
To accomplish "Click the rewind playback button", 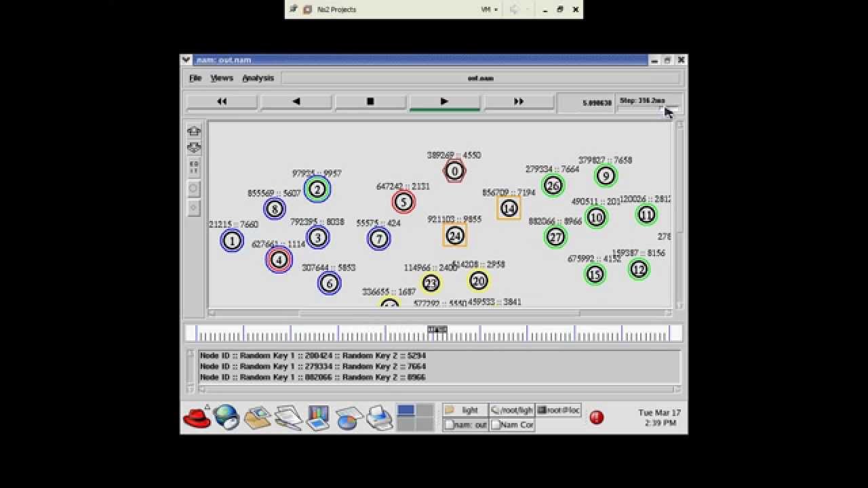I will (x=222, y=102).
